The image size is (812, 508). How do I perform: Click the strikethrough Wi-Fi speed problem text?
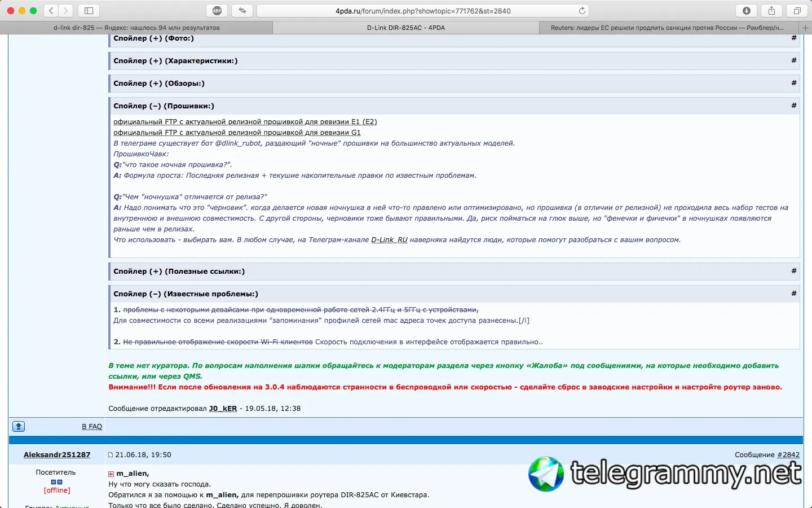(x=218, y=342)
